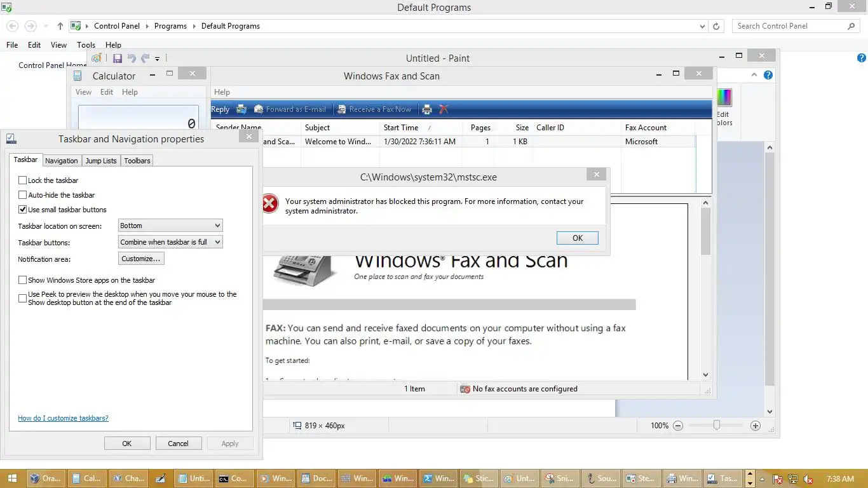Image resolution: width=868 pixels, height=488 pixels.
Task: Open the Snipping Tool taskbar button
Action: 559,478
